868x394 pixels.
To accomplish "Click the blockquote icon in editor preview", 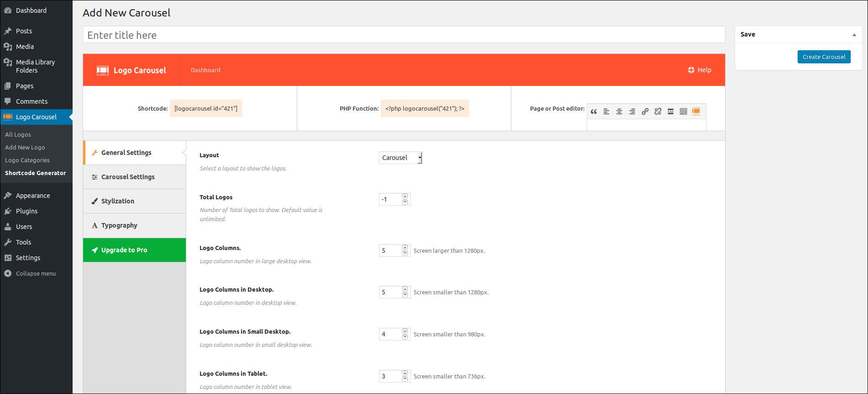I will point(594,112).
